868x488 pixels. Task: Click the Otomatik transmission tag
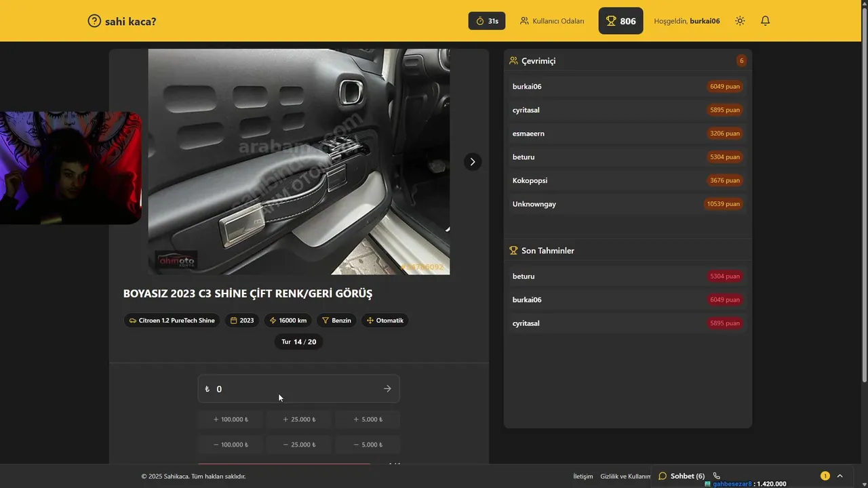pyautogui.click(x=384, y=321)
